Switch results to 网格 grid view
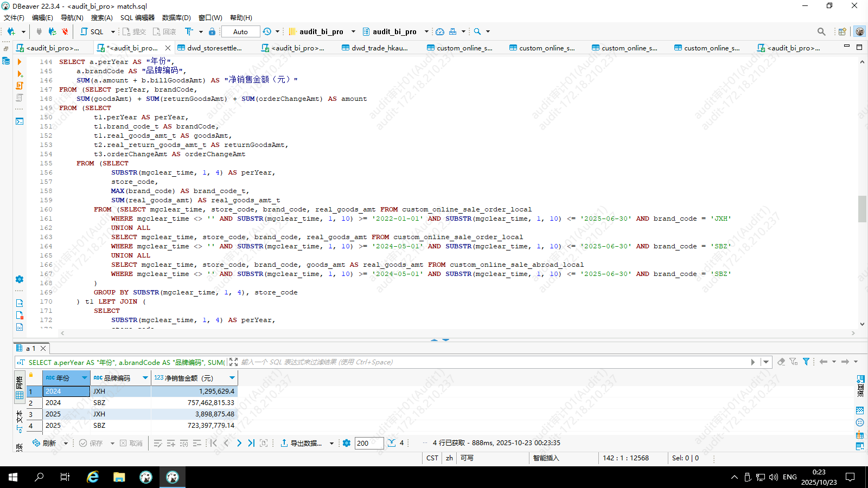This screenshot has width=868, height=488. (x=20, y=389)
